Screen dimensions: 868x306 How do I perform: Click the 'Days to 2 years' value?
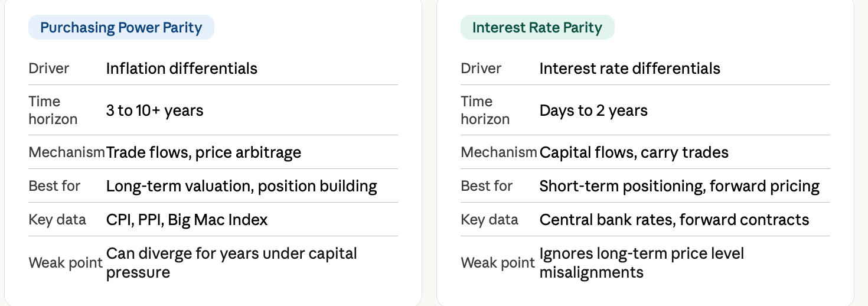[x=593, y=110]
